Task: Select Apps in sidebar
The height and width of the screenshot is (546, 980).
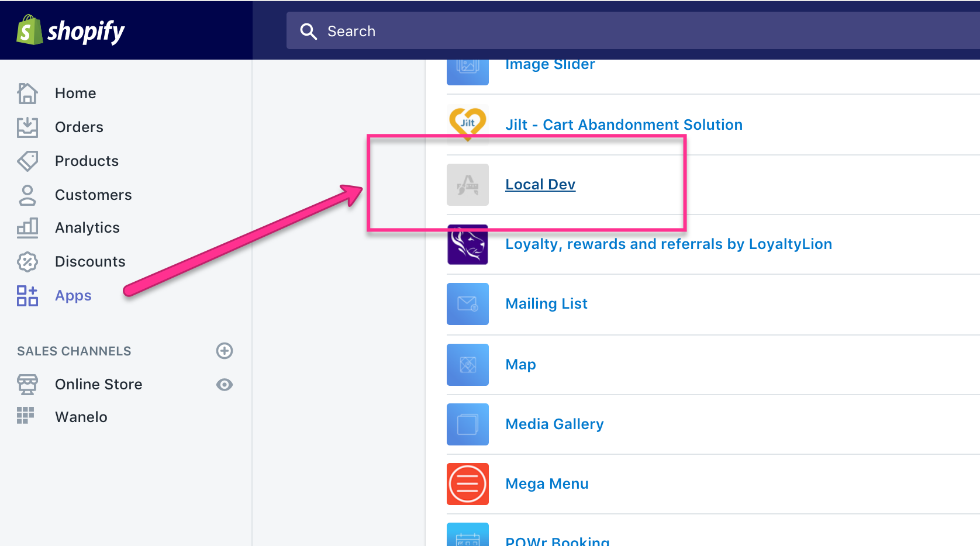Action: click(73, 296)
